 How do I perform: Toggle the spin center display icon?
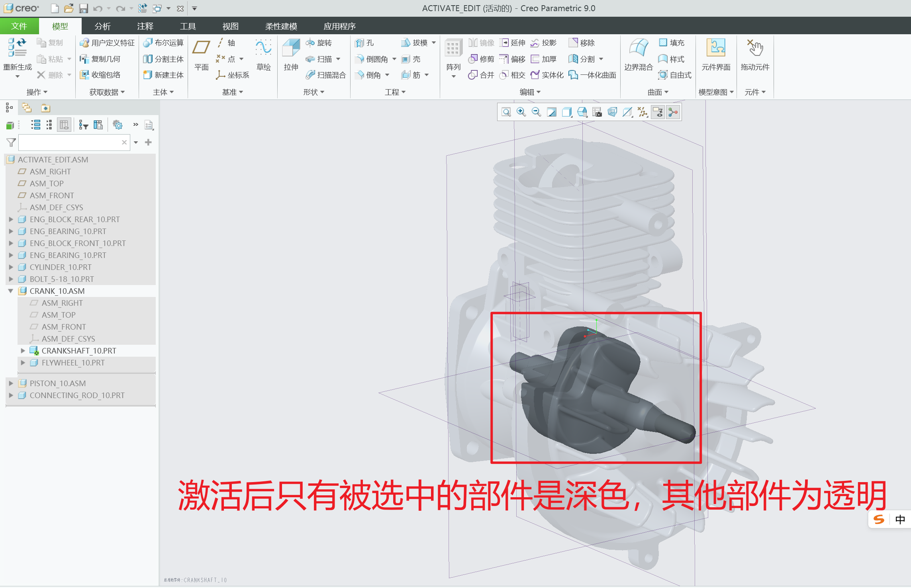pos(673,112)
